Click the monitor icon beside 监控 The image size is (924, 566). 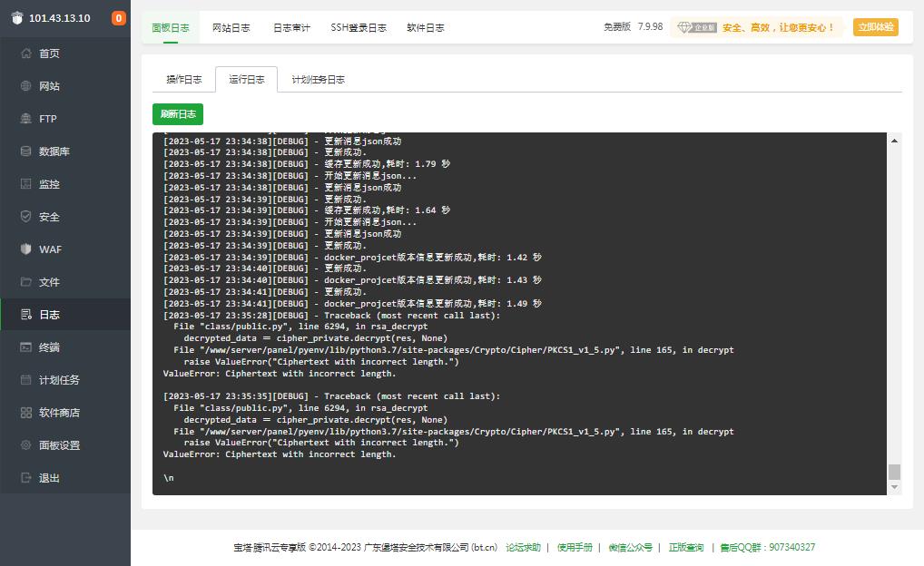click(x=26, y=184)
